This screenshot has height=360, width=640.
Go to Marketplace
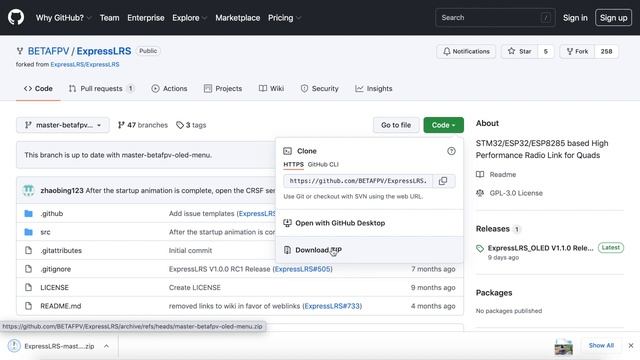[238, 18]
